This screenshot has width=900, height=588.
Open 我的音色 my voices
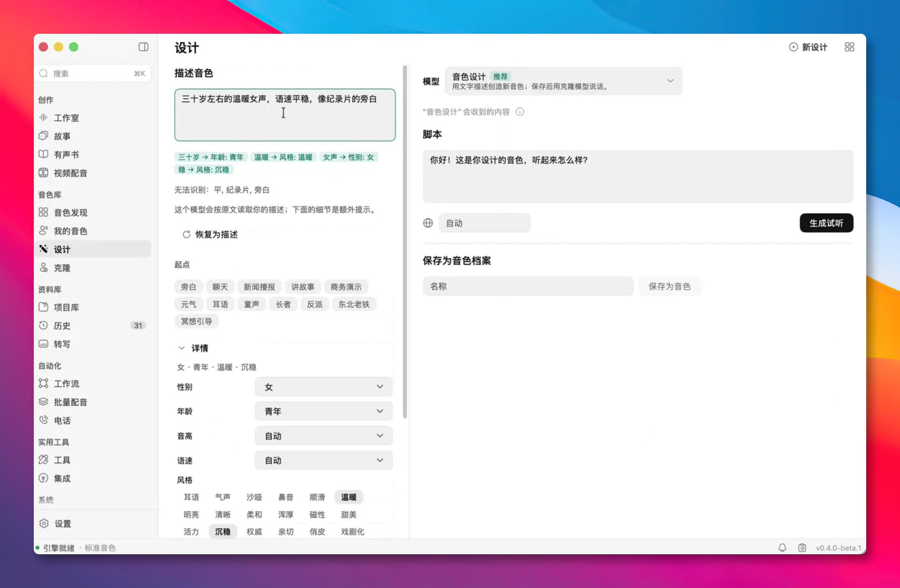point(70,231)
